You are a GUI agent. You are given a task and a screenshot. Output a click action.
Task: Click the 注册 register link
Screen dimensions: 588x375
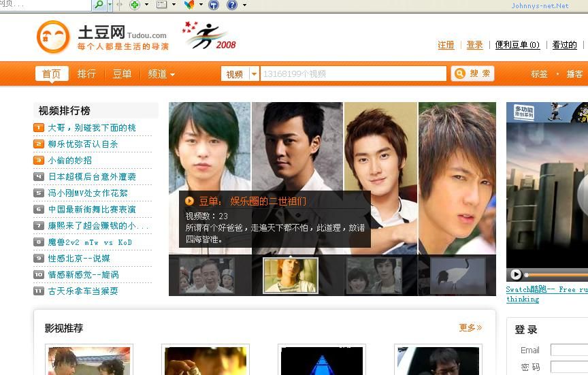coord(446,45)
